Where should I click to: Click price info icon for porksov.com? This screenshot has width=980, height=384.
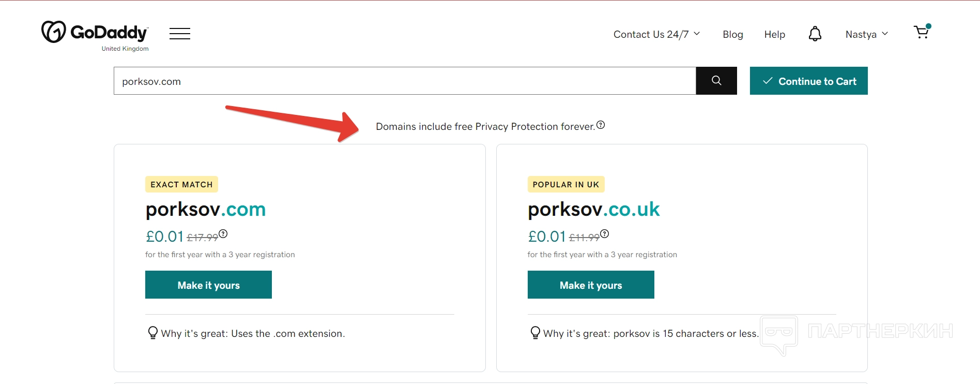pyautogui.click(x=223, y=234)
